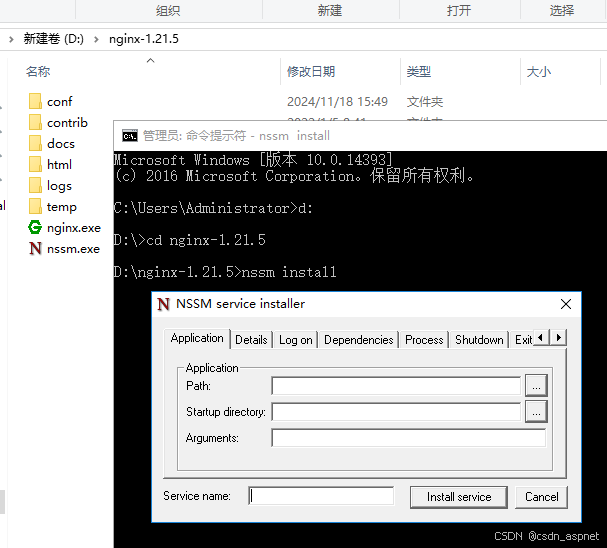This screenshot has height=548, width=607.
Task: Select the conf folder name
Action: (x=60, y=101)
